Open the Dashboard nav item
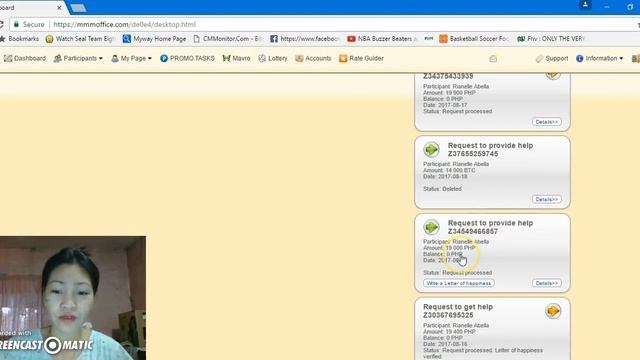The width and height of the screenshot is (640, 360). (25, 58)
